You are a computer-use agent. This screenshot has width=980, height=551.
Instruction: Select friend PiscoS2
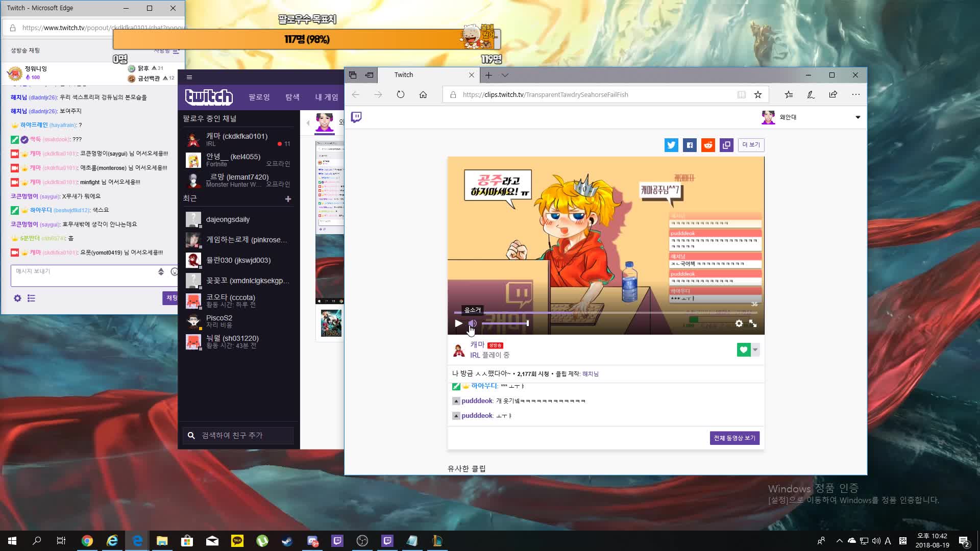click(x=238, y=321)
